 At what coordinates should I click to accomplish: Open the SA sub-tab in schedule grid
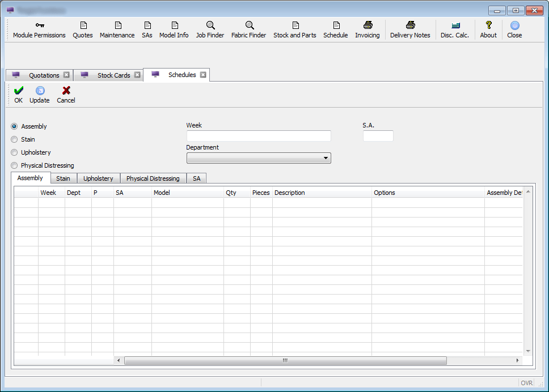196,178
